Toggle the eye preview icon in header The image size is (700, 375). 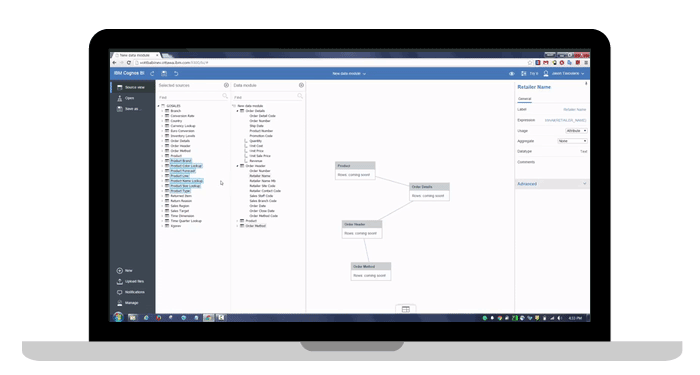(x=512, y=74)
